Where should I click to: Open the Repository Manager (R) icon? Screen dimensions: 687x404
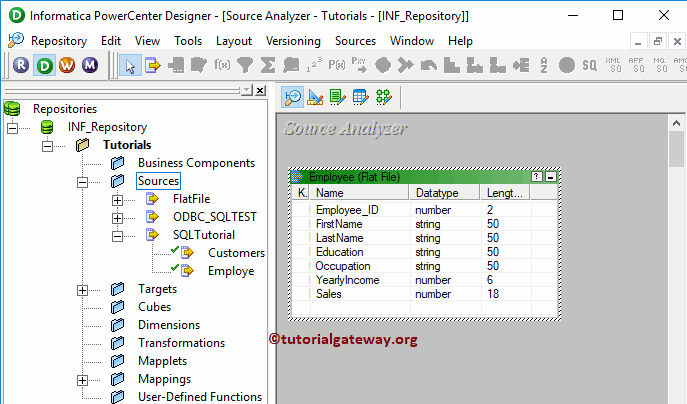pos(20,65)
